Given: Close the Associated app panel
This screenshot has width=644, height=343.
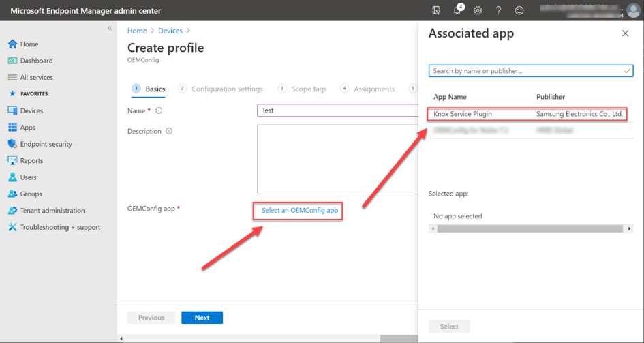Looking at the screenshot, I should click(x=625, y=33).
